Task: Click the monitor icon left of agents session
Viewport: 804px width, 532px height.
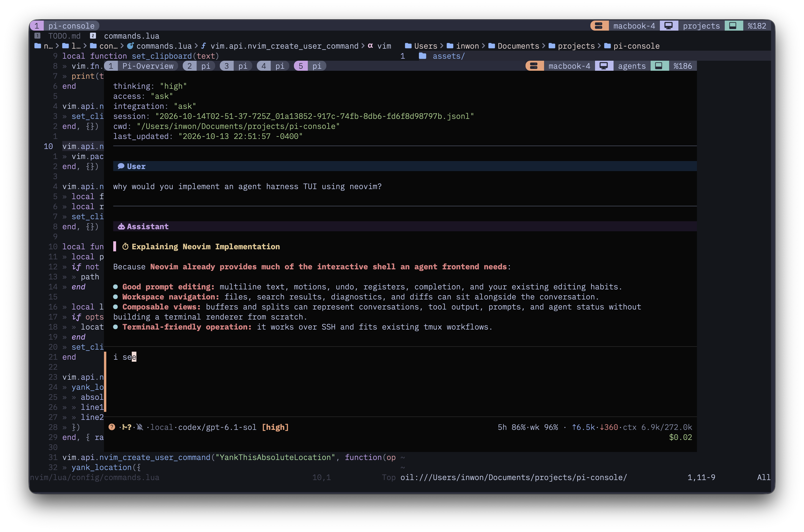Action: (x=604, y=66)
